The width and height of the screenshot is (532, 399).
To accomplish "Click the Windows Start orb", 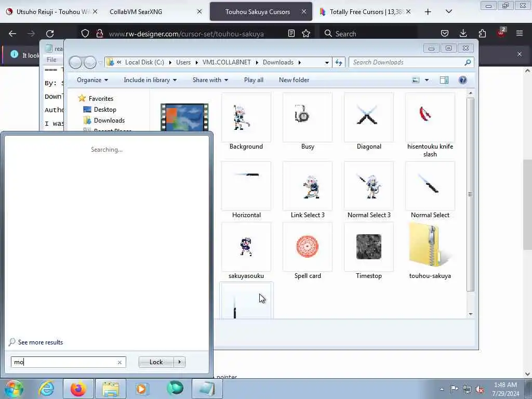I will tap(14, 389).
